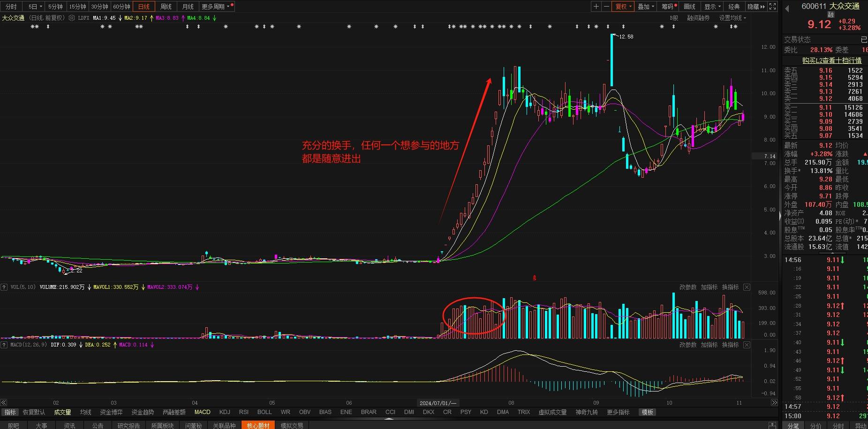Click the 融资融券 label

pyautogui.click(x=698, y=18)
